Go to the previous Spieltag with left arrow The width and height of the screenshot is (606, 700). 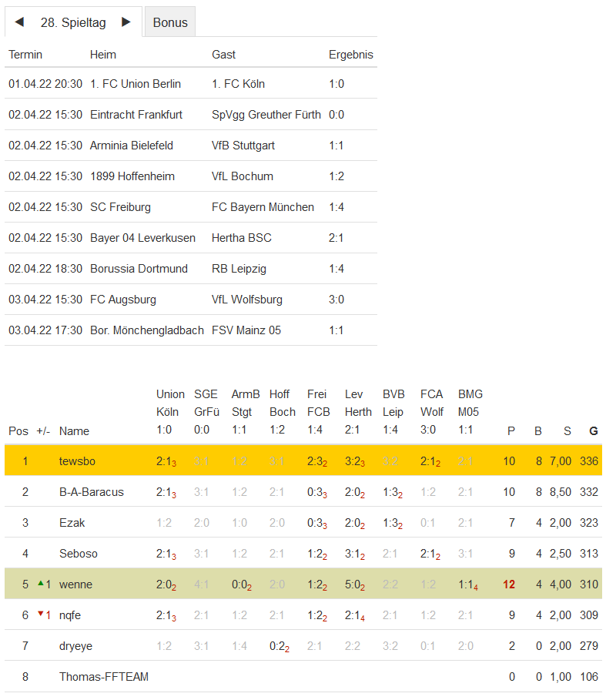[x=19, y=22]
